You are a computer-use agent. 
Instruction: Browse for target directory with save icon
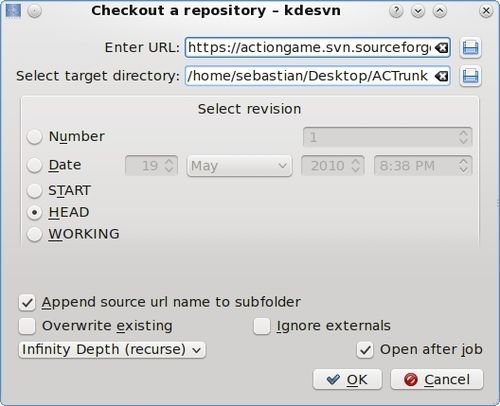[x=470, y=76]
